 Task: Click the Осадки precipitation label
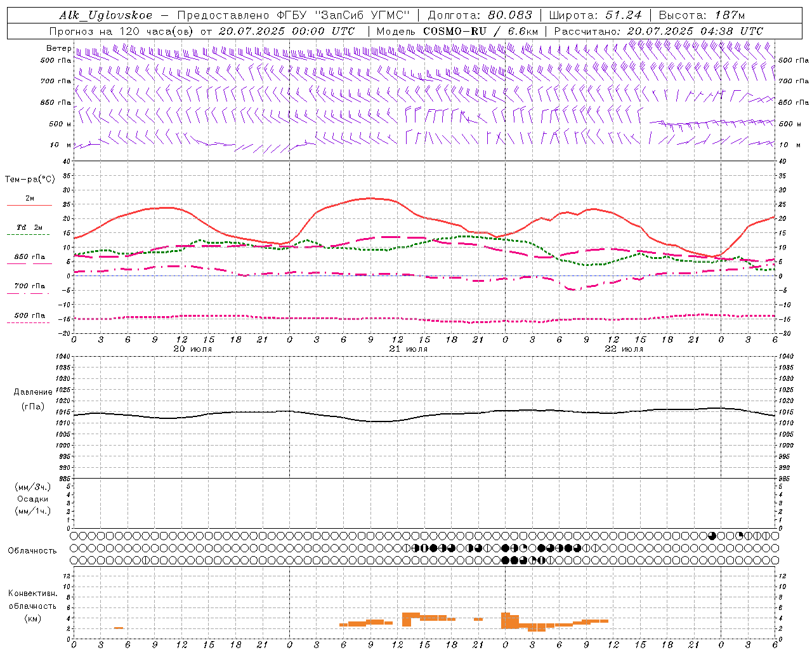coord(33,499)
